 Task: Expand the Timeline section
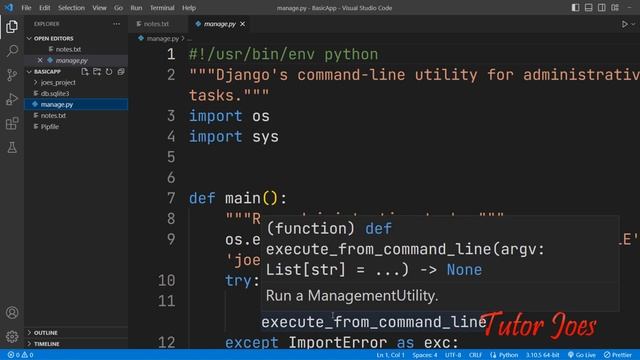click(47, 344)
